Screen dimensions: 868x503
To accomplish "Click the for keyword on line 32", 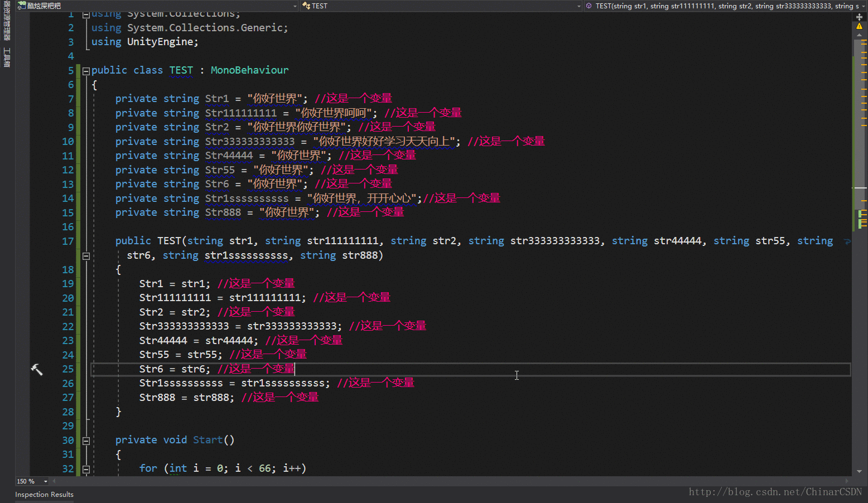I will (x=148, y=468).
